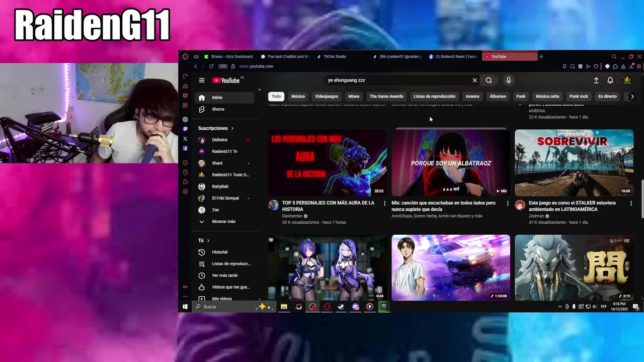
Task: Open Historial in sidebar
Action: click(x=224, y=252)
